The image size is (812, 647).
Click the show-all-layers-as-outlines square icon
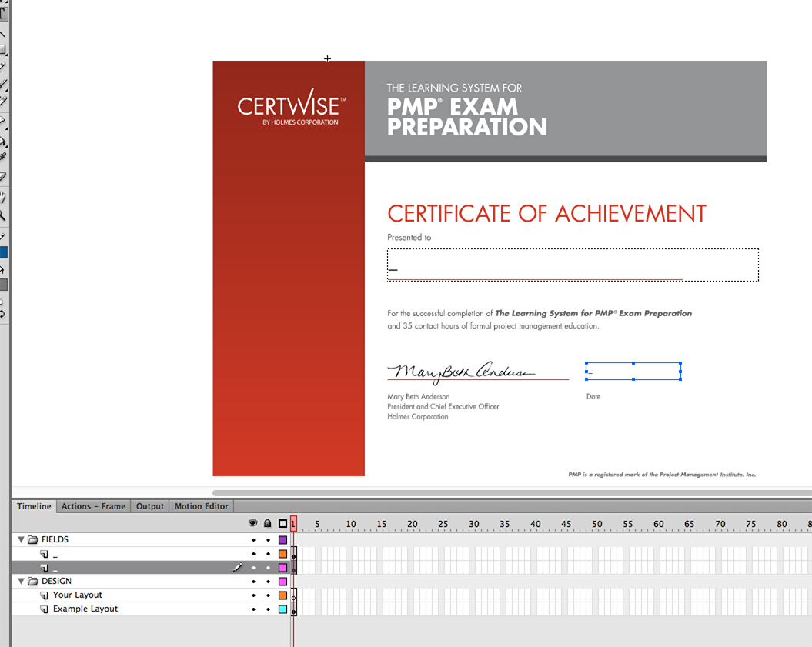click(x=282, y=523)
